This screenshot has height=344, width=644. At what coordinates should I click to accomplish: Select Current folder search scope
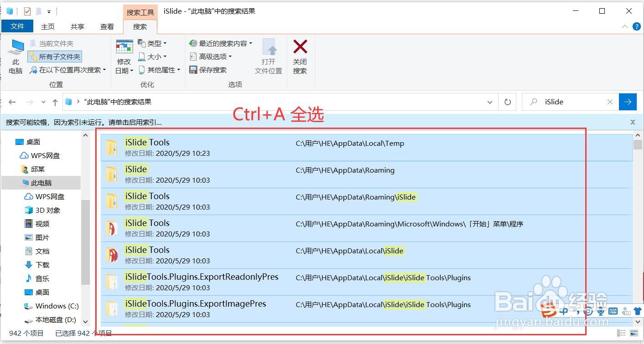[52, 44]
